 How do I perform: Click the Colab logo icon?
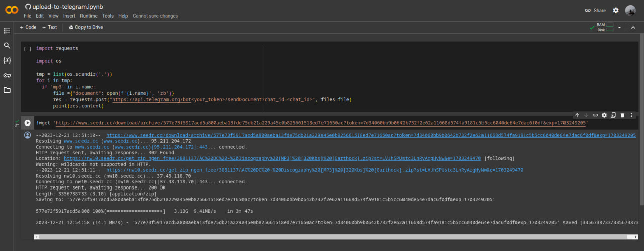coord(12,10)
